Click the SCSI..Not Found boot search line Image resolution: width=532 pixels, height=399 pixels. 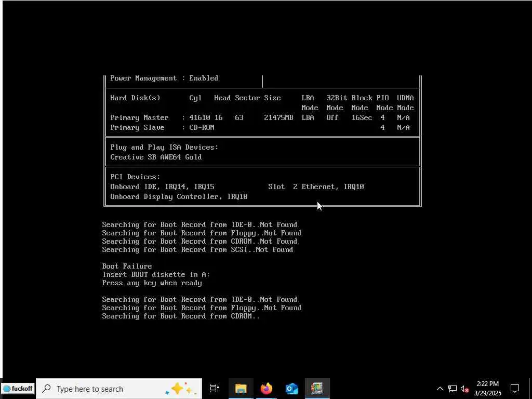pos(197,250)
